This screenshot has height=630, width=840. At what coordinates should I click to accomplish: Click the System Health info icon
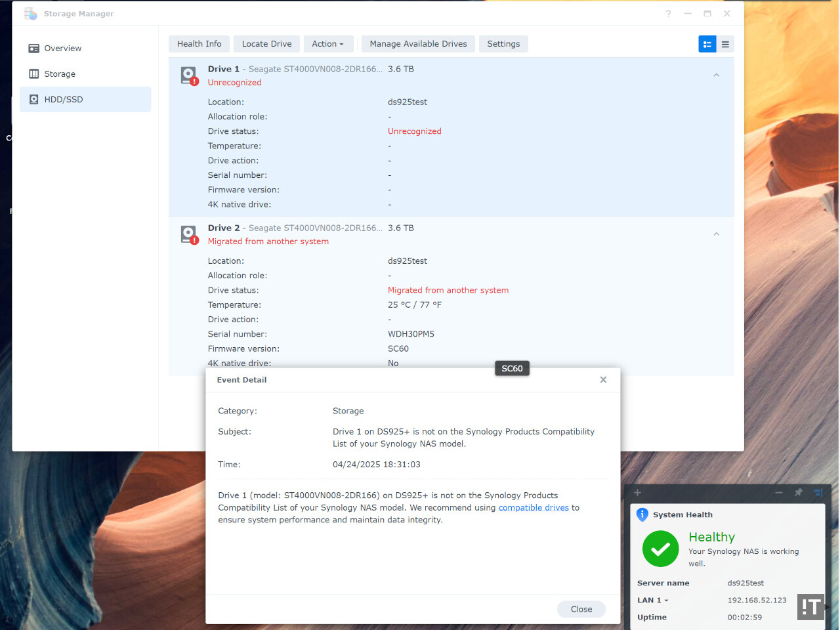click(x=642, y=515)
